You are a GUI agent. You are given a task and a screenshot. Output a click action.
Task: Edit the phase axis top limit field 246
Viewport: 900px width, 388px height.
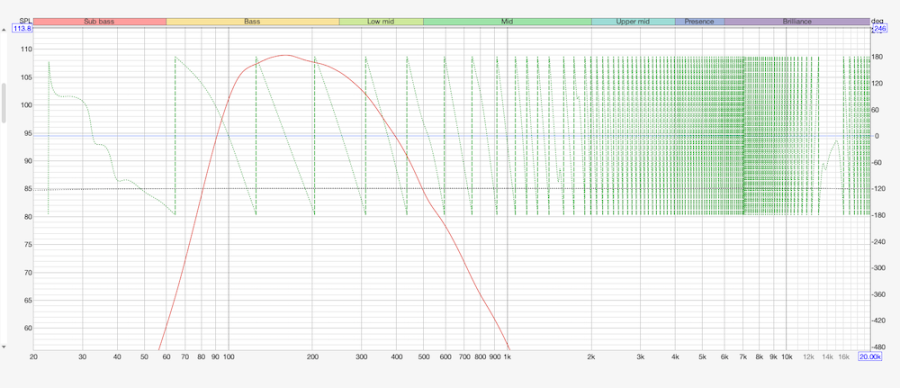pos(880,28)
